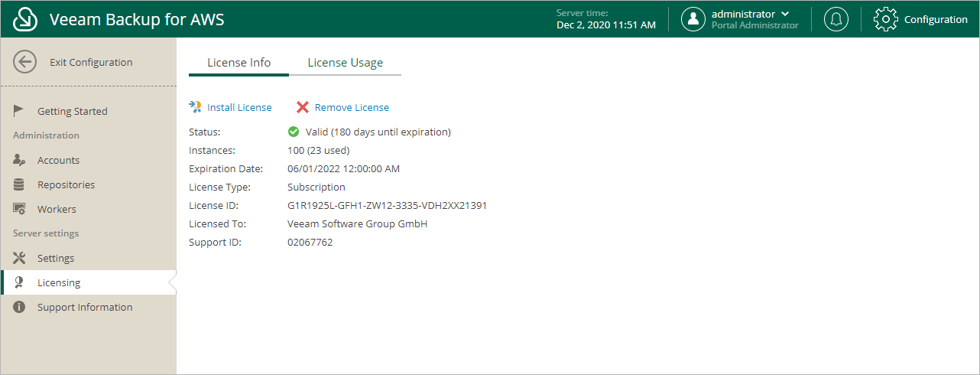Viewport: 980px width, 375px height.
Task: Click the Install License icon
Action: [x=195, y=107]
